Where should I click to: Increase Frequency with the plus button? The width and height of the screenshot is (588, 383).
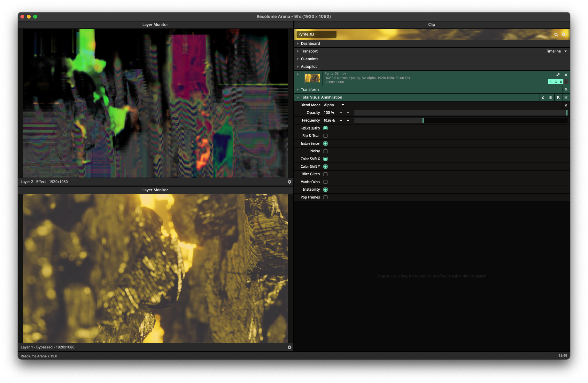coord(348,121)
